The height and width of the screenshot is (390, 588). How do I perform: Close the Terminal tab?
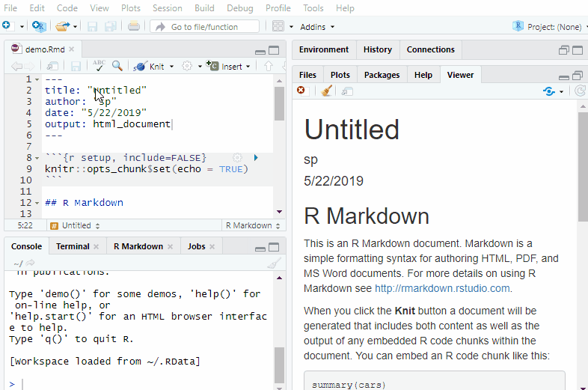pyautogui.click(x=96, y=246)
